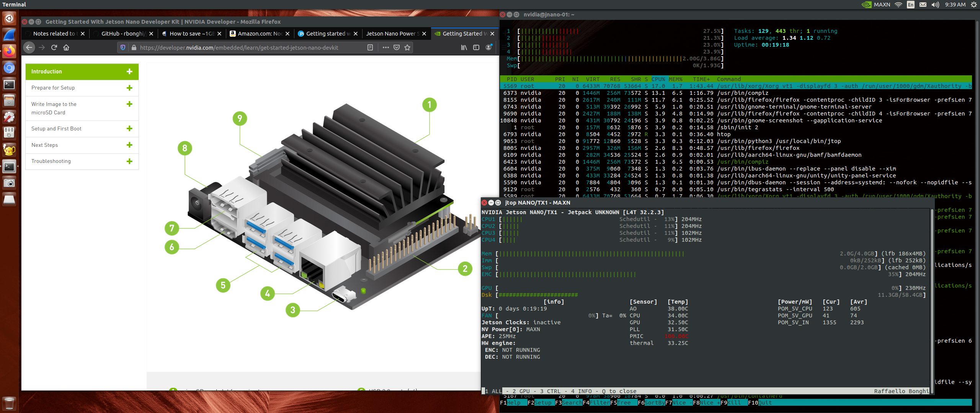Image resolution: width=980 pixels, height=413 pixels.
Task: Switch to the Notes related to tab
Action: 54,34
